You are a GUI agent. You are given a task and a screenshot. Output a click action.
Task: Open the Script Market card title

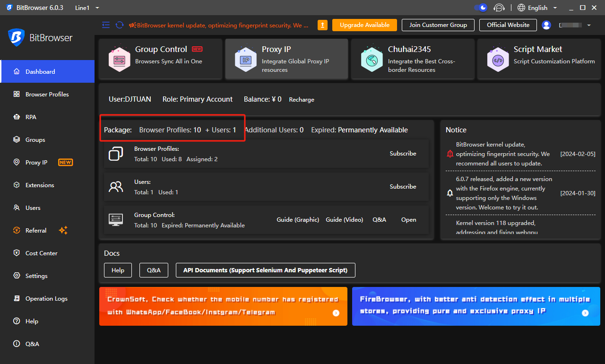point(538,49)
